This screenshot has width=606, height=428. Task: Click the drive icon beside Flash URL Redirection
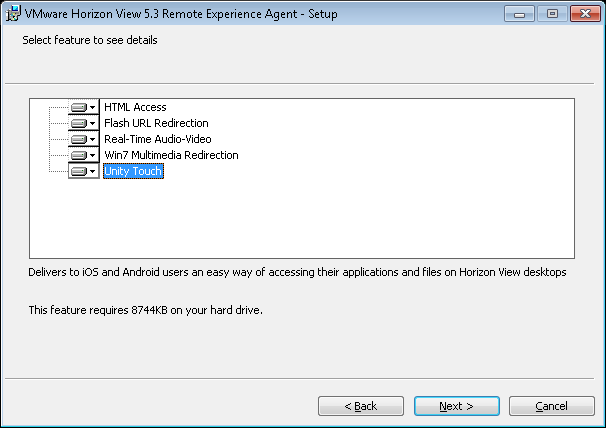tap(79, 123)
